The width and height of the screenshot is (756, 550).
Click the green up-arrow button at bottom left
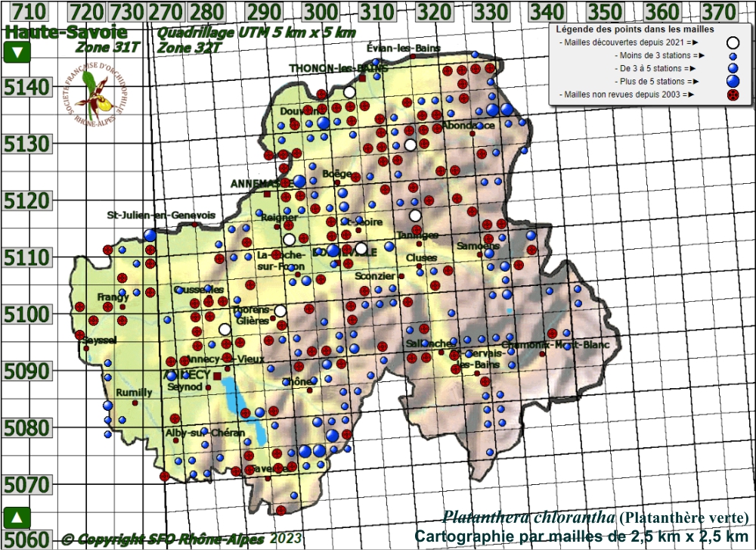pos(18,518)
